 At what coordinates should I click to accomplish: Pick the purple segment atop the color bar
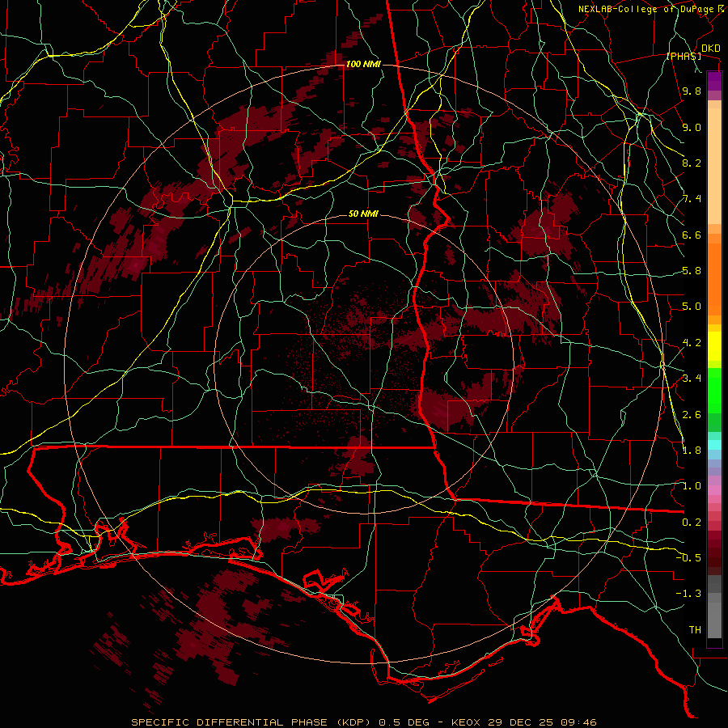(x=714, y=81)
